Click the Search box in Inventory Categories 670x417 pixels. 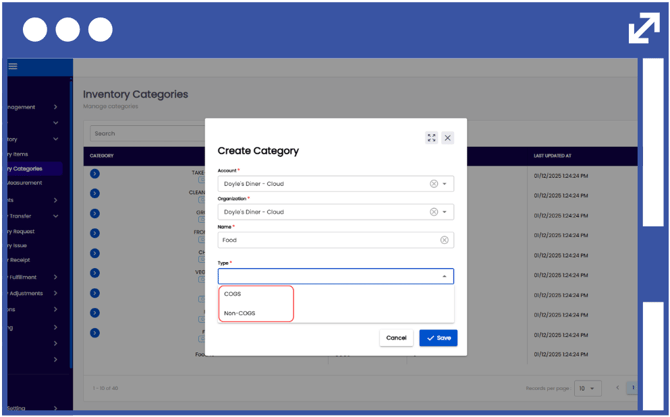tap(145, 133)
